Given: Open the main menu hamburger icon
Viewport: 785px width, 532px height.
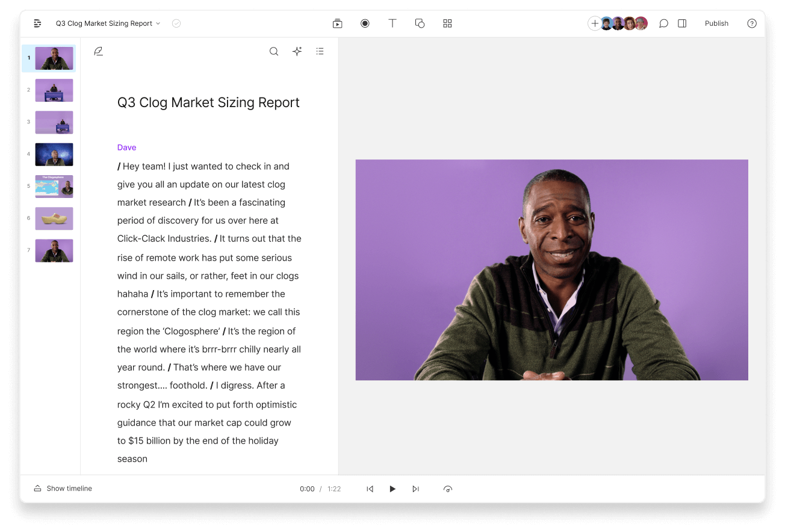Looking at the screenshot, I should click(38, 23).
